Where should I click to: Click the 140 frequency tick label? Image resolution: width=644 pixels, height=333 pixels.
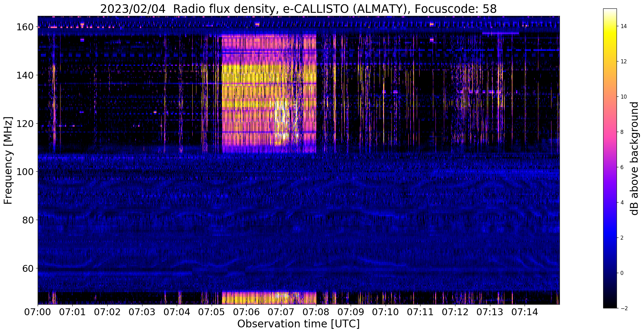(25, 75)
